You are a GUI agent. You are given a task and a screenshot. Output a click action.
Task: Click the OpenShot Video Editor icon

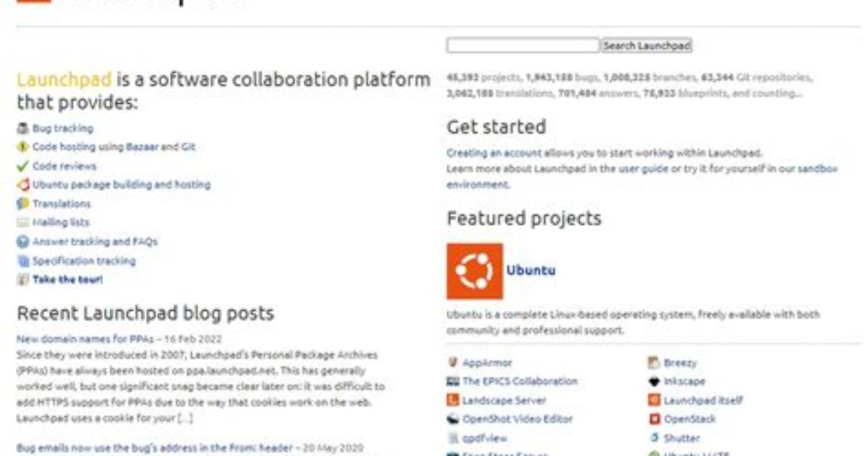(x=453, y=419)
